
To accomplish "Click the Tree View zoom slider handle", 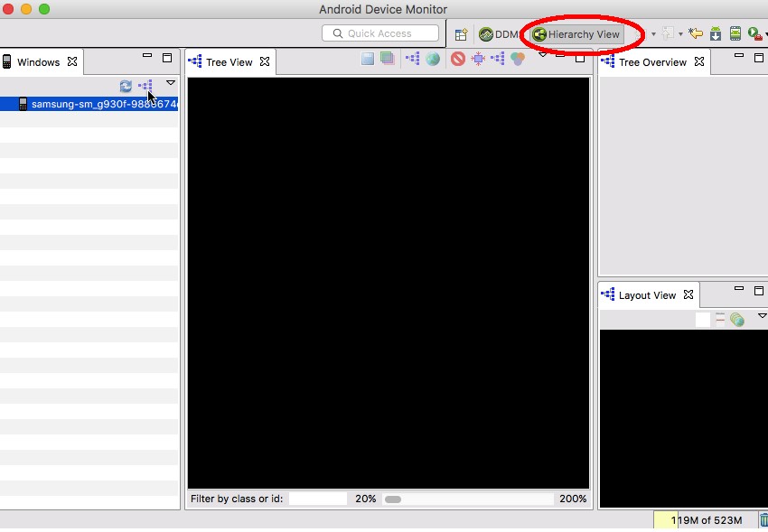I will [x=393, y=499].
